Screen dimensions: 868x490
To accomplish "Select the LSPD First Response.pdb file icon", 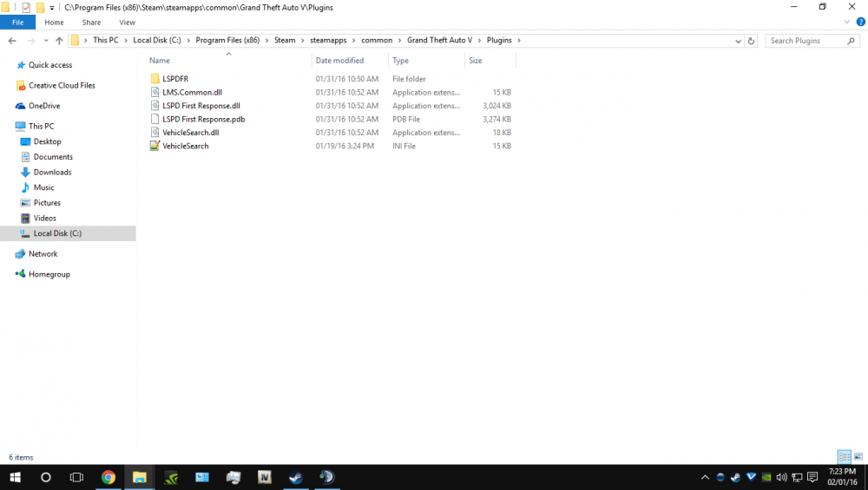I will [155, 119].
